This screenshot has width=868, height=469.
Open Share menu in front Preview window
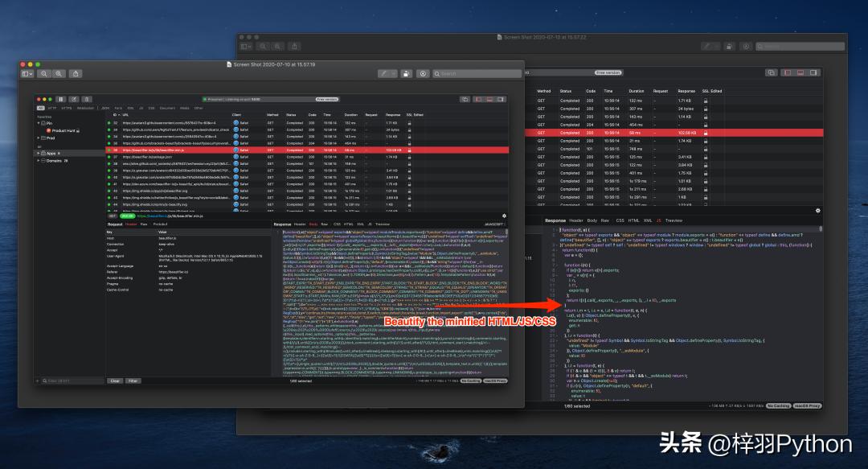pyautogui.click(x=76, y=74)
